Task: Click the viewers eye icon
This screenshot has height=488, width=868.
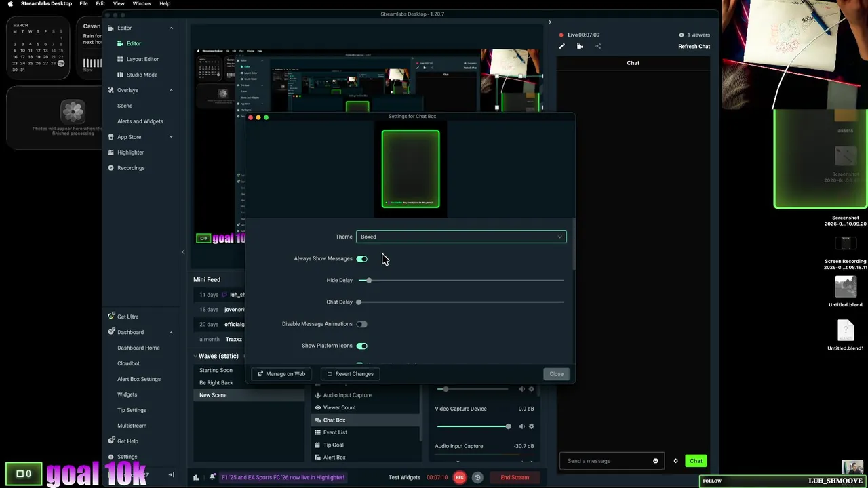Action: (682, 35)
